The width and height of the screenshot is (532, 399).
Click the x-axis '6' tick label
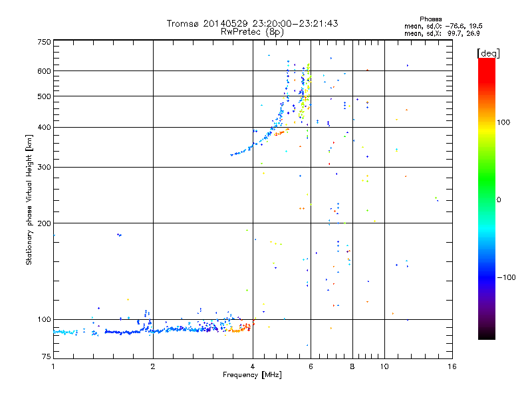coord(311,366)
